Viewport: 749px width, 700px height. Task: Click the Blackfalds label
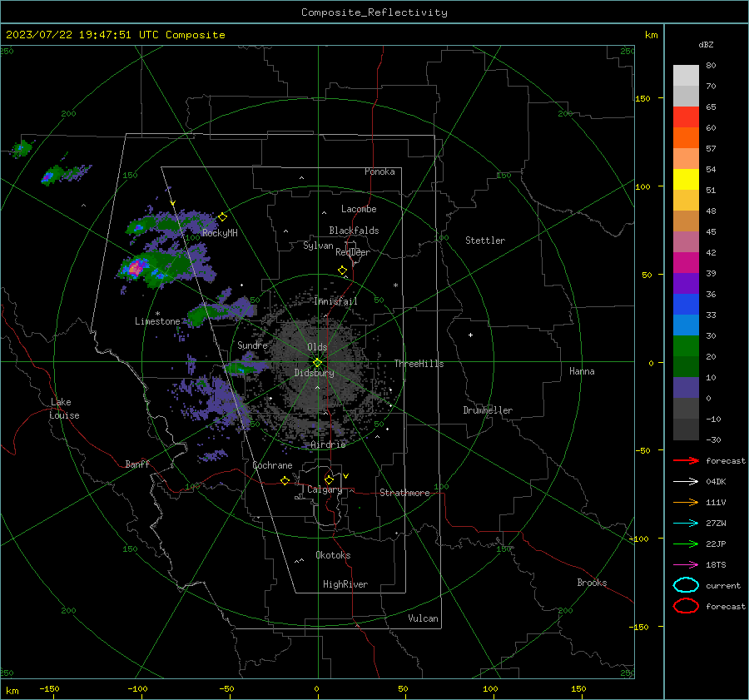click(354, 231)
